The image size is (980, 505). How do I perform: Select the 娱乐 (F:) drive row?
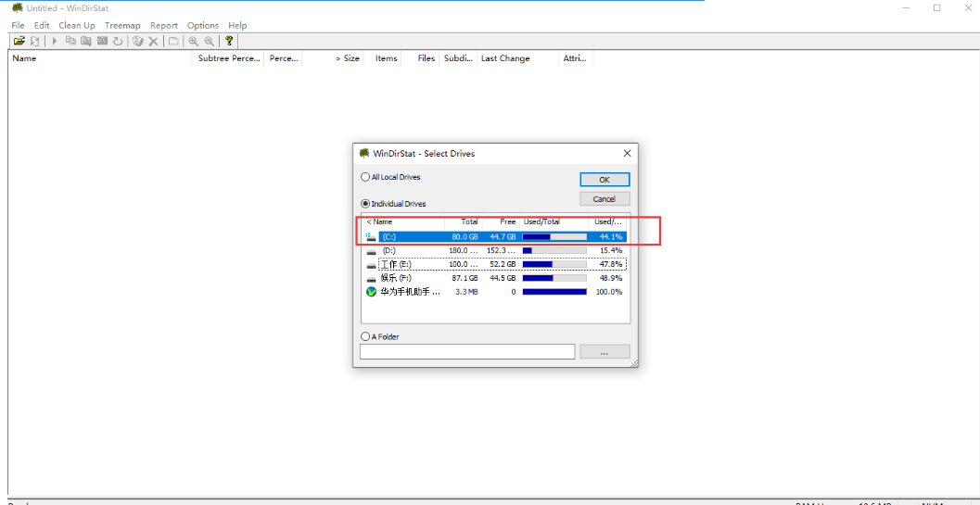pyautogui.click(x=495, y=278)
